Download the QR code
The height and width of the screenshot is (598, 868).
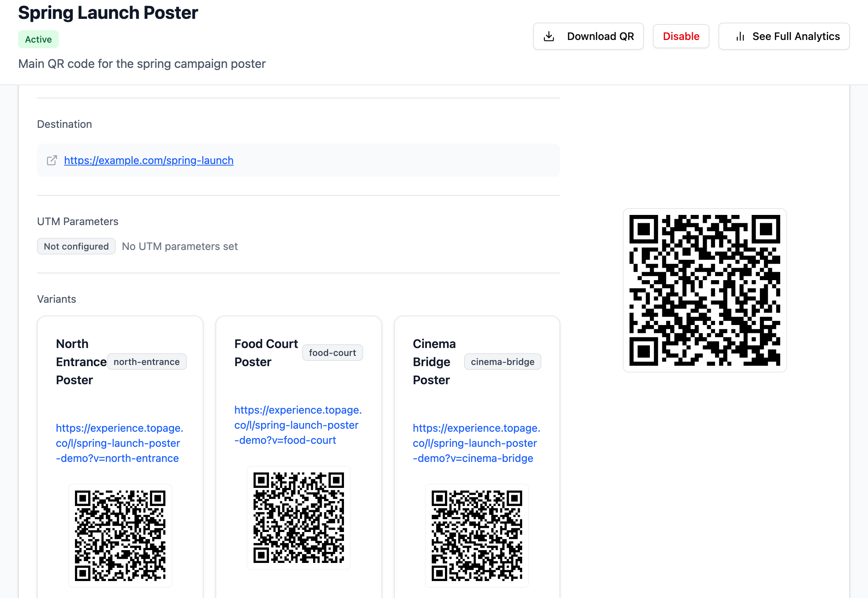[x=588, y=36]
